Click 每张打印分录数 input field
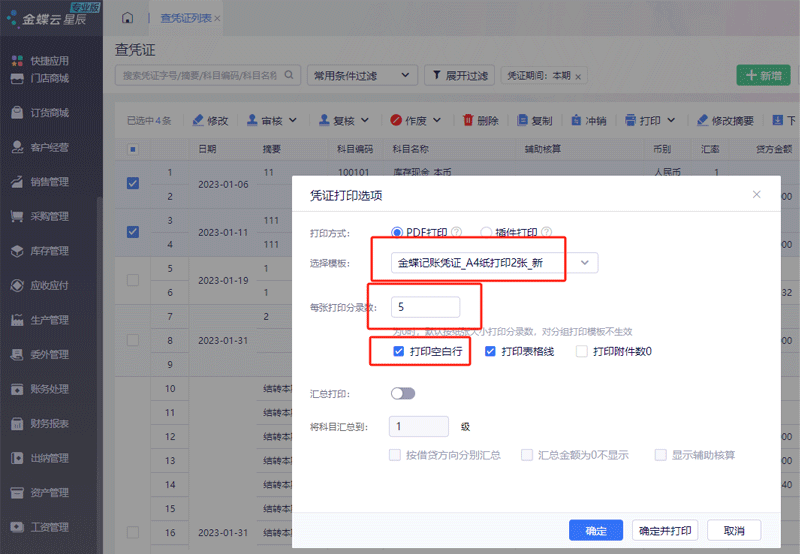The width and height of the screenshot is (800, 554). pyautogui.click(x=426, y=307)
